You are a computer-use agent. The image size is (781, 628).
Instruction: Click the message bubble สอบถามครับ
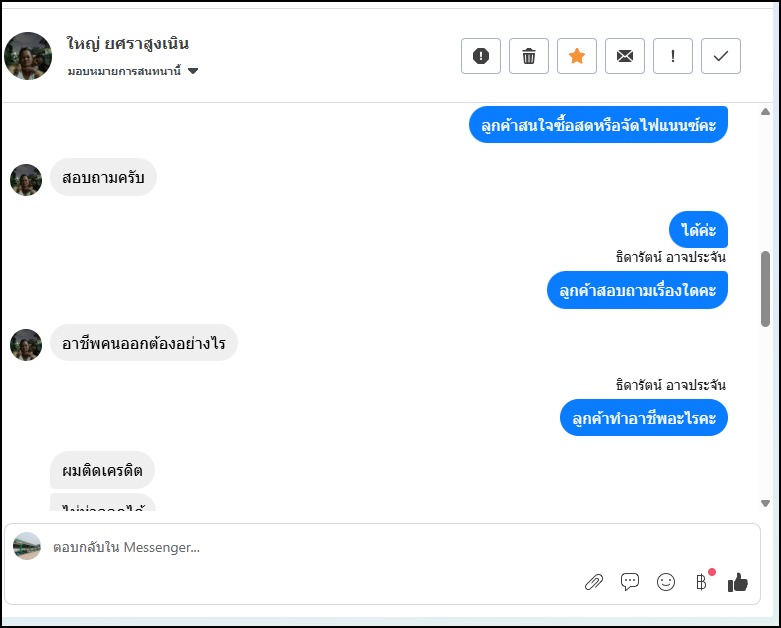[103, 178]
